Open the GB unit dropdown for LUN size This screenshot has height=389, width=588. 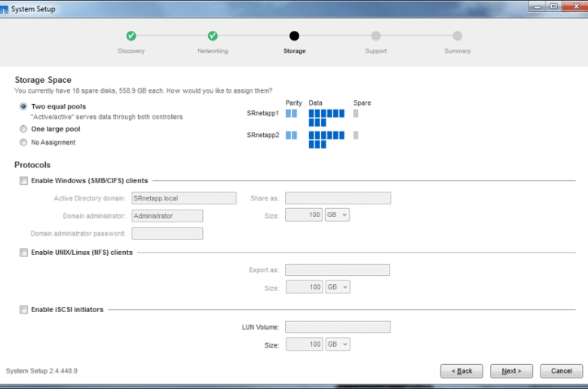point(338,345)
